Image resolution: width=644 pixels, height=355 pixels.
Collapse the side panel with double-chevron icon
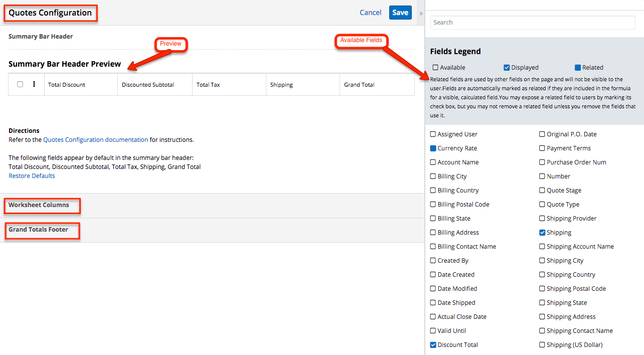point(421,14)
